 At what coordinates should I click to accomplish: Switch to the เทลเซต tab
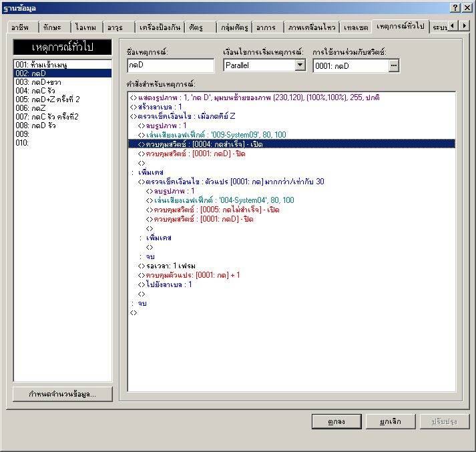pyautogui.click(x=355, y=27)
